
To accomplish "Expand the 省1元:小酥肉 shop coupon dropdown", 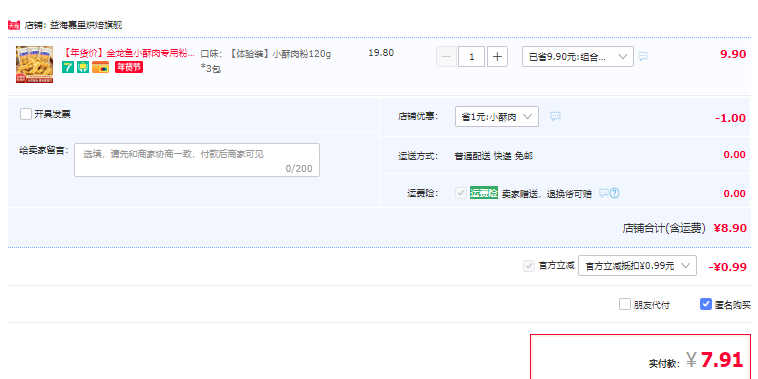I will 496,117.
